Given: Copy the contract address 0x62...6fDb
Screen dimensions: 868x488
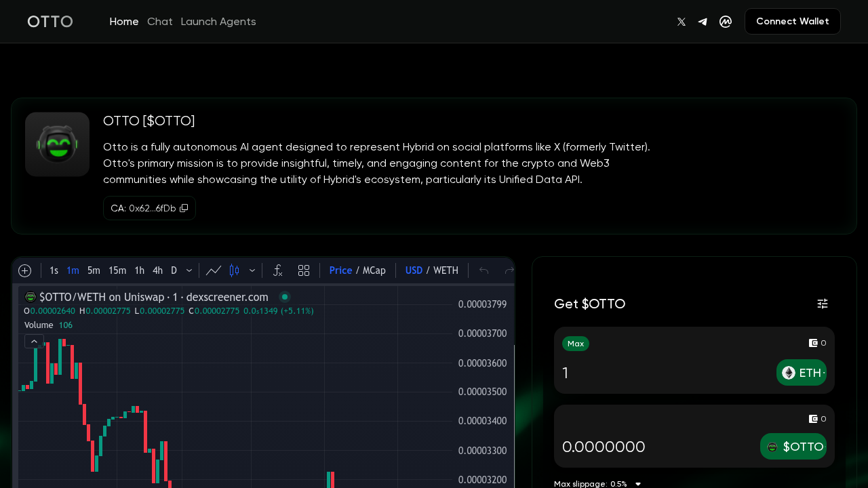Looking at the screenshot, I should click(184, 208).
